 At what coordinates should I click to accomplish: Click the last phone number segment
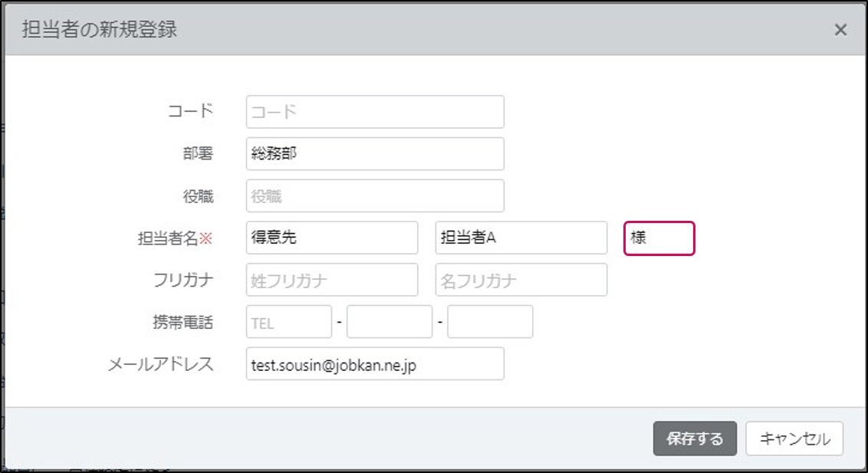tap(490, 321)
